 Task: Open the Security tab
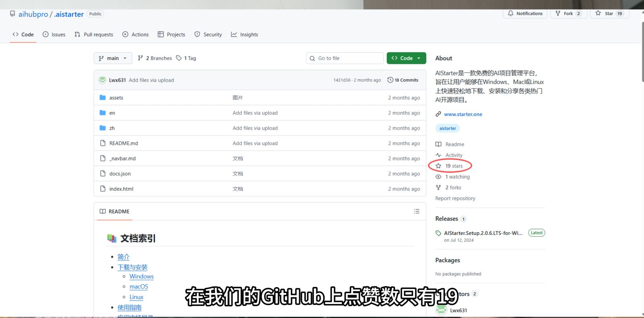[x=208, y=35]
